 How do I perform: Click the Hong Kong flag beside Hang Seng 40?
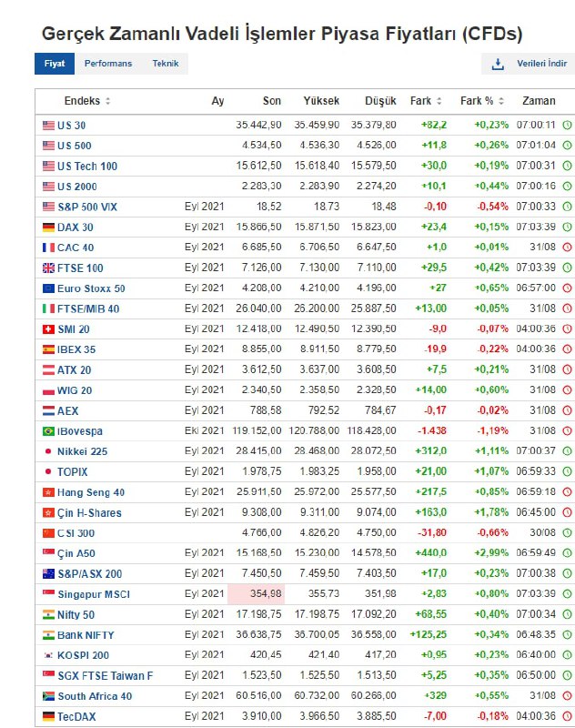[x=48, y=492]
